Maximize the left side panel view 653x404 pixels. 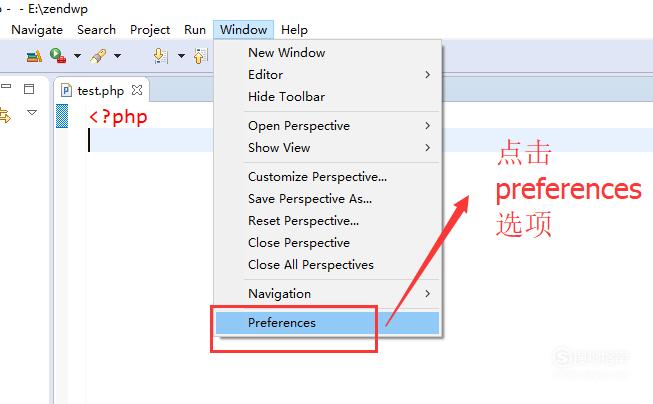coord(29,89)
